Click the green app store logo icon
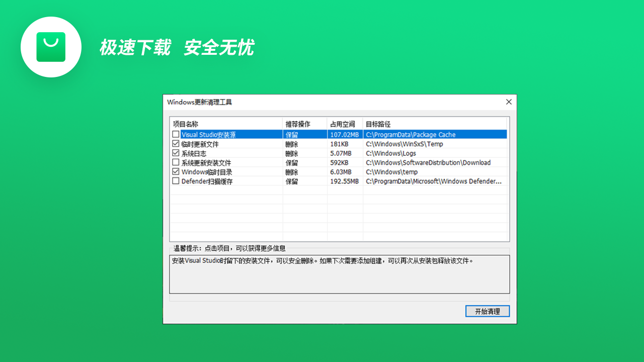 pyautogui.click(x=51, y=47)
